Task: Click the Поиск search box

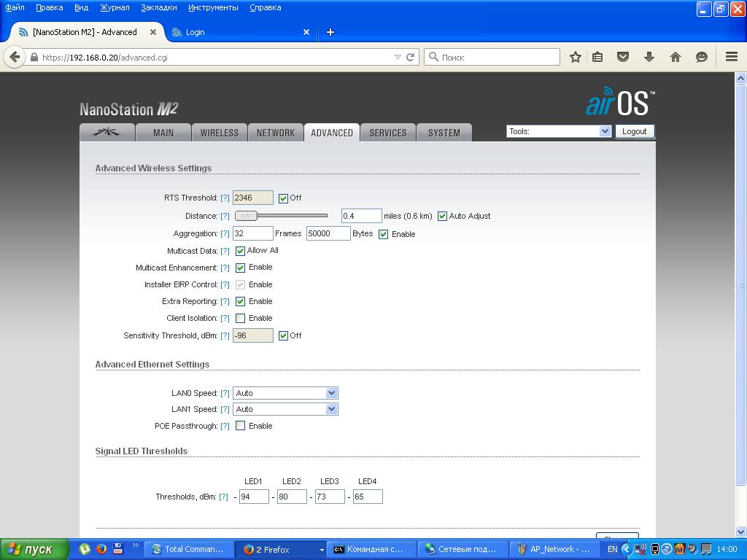Action: (492, 57)
